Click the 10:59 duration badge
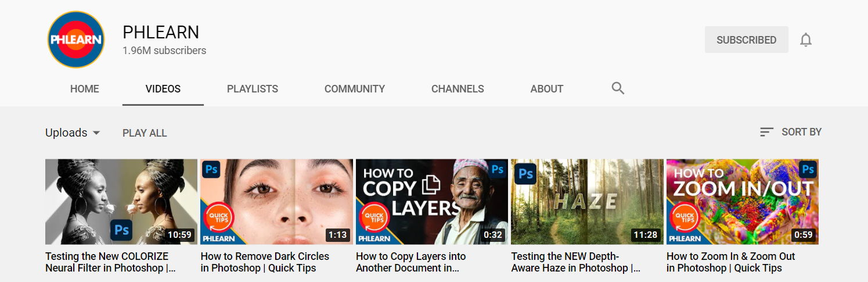The height and width of the screenshot is (282, 868). point(179,235)
